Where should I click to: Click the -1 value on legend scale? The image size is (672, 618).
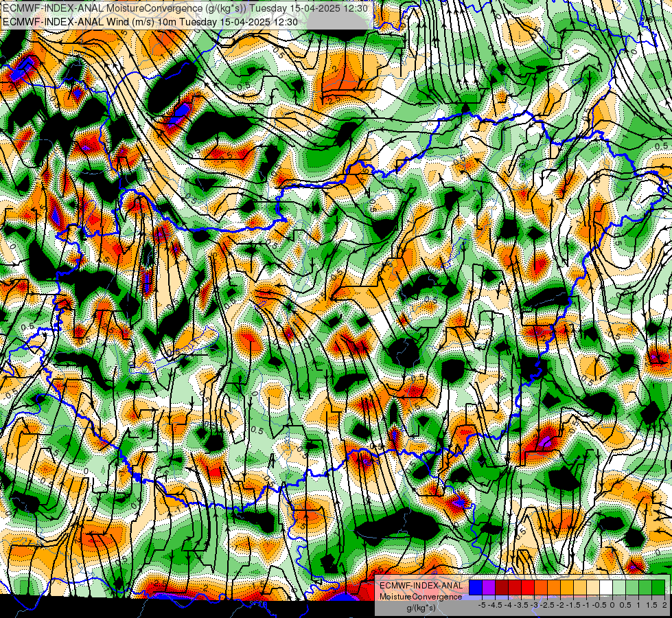pos(586,605)
